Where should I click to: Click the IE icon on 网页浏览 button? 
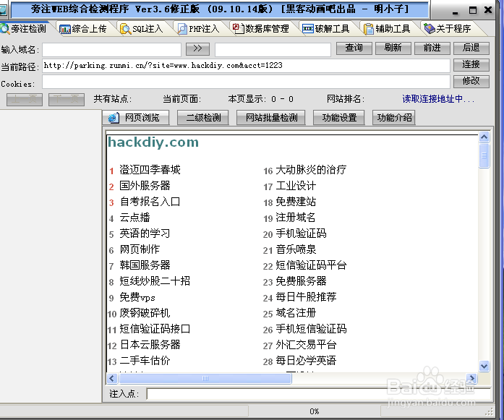point(114,118)
